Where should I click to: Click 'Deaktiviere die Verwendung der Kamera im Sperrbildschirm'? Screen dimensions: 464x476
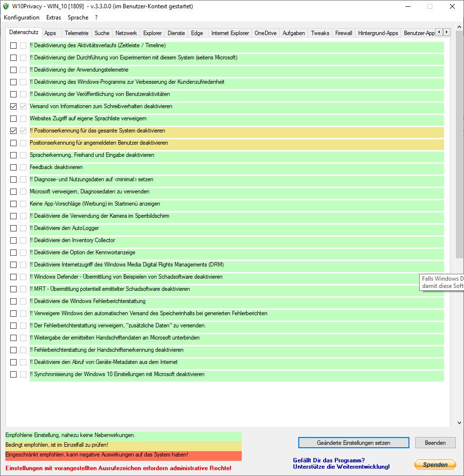[99, 216]
